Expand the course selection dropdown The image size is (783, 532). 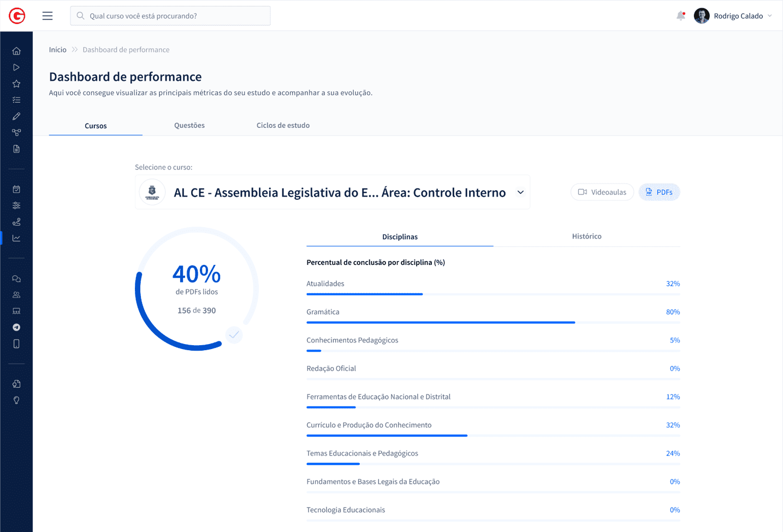coord(520,192)
